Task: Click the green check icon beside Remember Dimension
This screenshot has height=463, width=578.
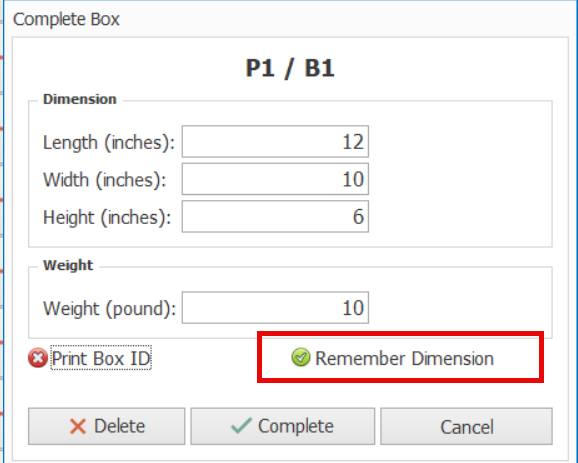Action: tap(301, 358)
